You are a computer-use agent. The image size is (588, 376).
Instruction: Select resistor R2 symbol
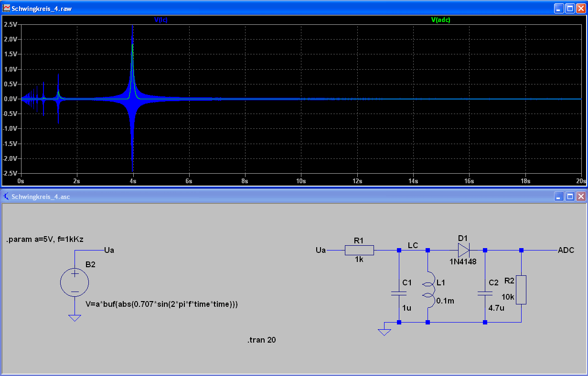[521, 290]
